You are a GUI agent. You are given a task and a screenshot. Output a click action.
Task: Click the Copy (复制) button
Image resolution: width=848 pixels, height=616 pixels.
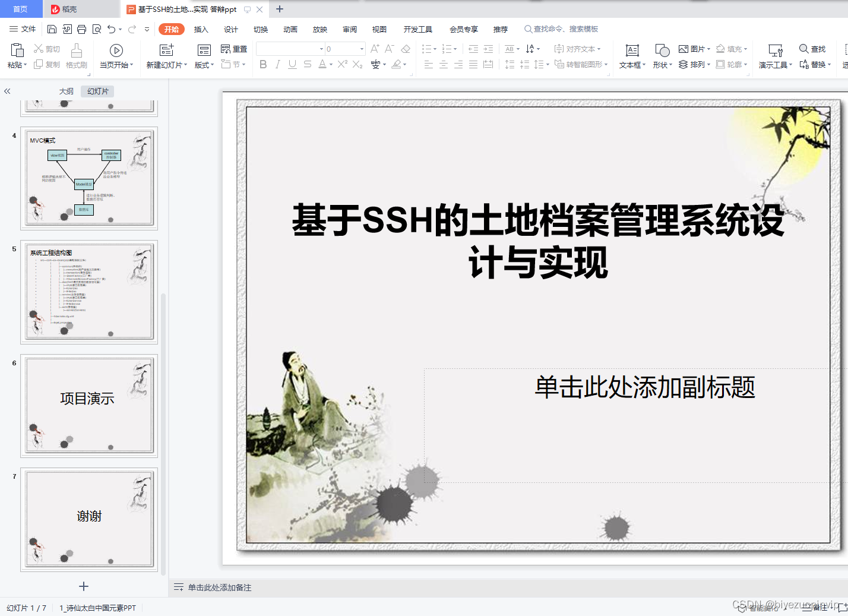pos(46,64)
